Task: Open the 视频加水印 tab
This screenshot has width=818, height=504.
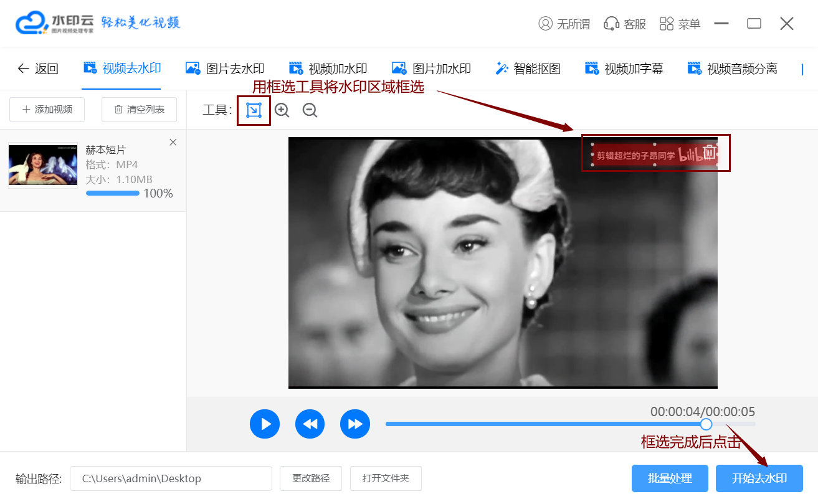Action: click(328, 69)
